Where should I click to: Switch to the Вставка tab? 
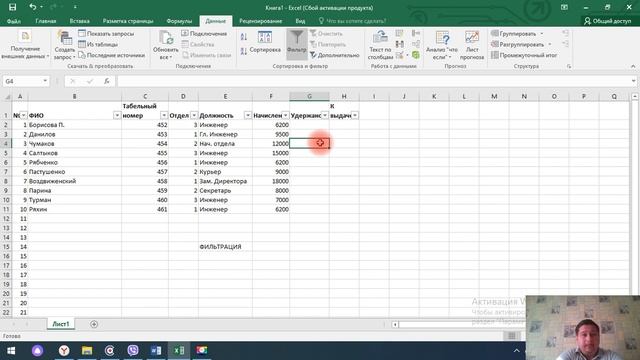80,21
